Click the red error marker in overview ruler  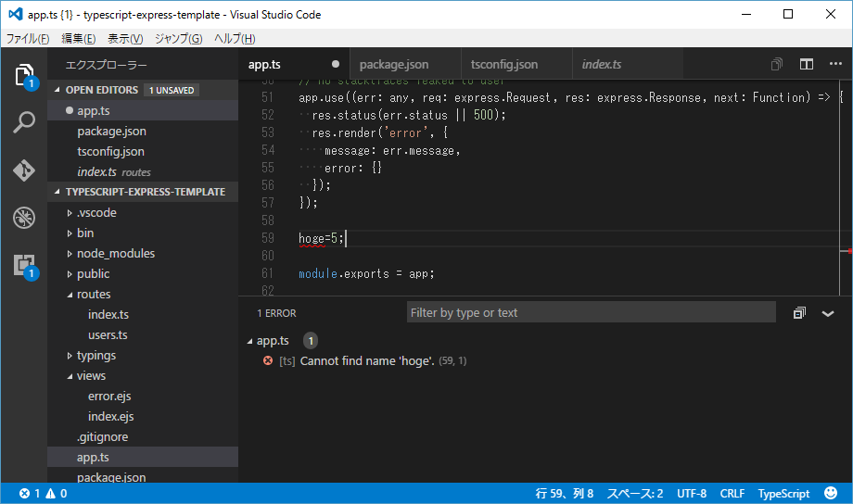[x=849, y=251]
